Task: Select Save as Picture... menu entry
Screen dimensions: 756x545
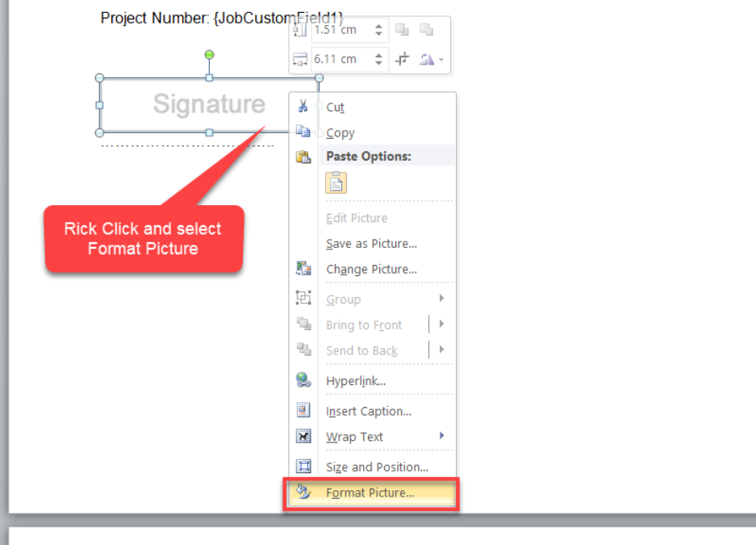Action: click(371, 244)
